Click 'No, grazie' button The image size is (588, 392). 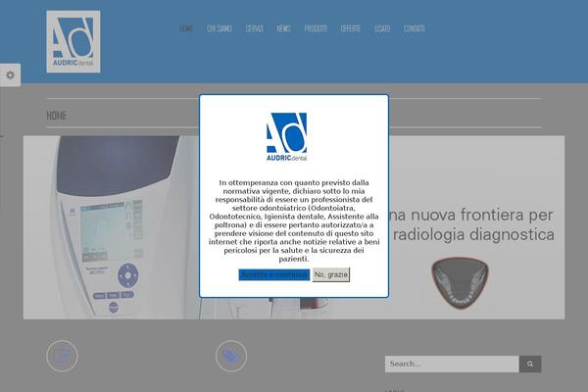331,274
